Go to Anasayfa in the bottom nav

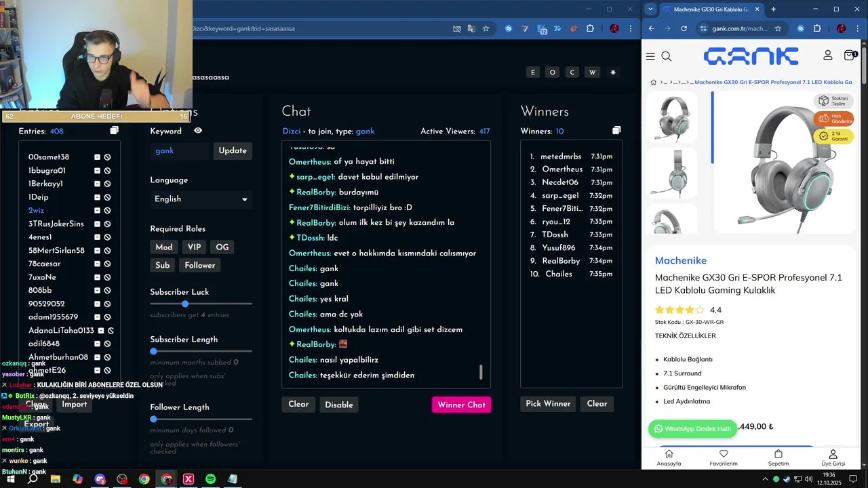pyautogui.click(x=669, y=458)
